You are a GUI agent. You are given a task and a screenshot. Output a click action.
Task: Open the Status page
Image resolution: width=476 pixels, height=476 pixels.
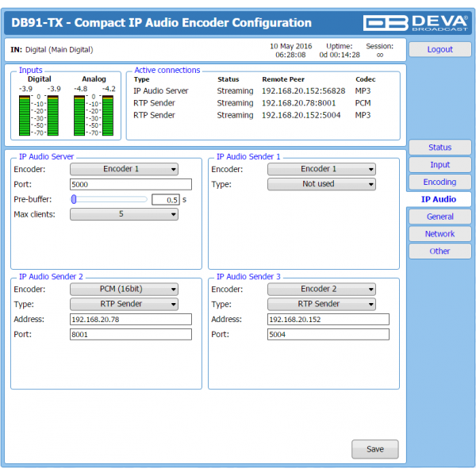pyautogui.click(x=440, y=148)
